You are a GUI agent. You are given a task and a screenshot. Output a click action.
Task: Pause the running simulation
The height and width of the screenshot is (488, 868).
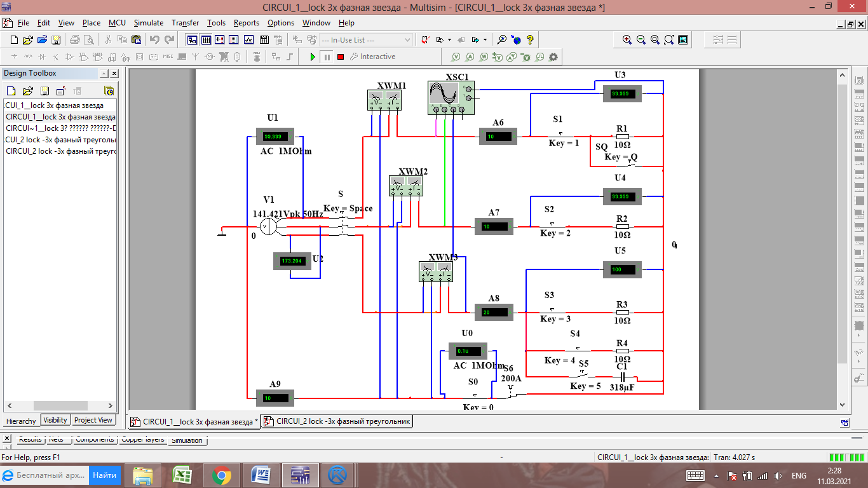pyautogui.click(x=327, y=57)
